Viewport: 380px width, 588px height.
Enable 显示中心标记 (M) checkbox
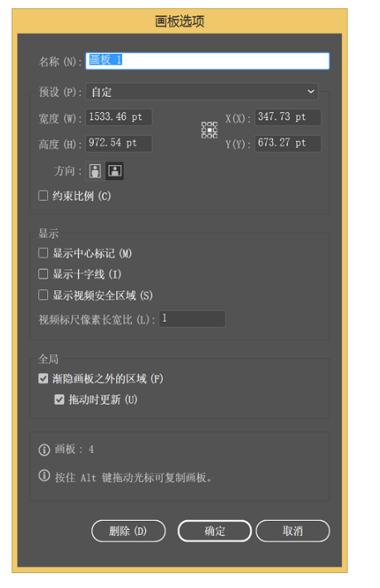[x=43, y=253]
